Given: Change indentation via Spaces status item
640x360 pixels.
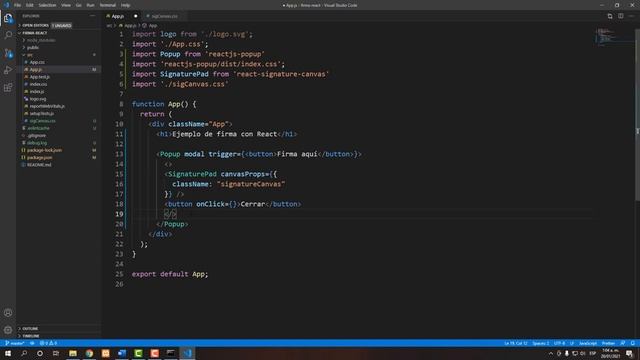Looking at the screenshot, I should pos(540,343).
